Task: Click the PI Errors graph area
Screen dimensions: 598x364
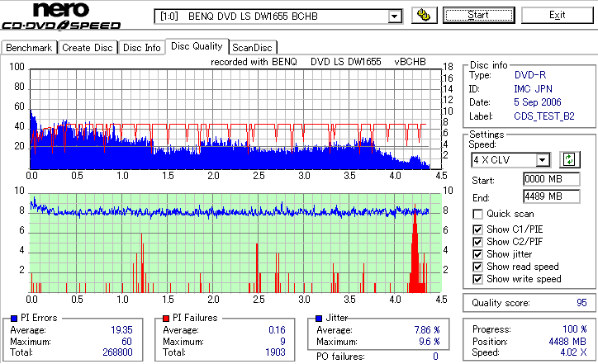Action: [235, 119]
